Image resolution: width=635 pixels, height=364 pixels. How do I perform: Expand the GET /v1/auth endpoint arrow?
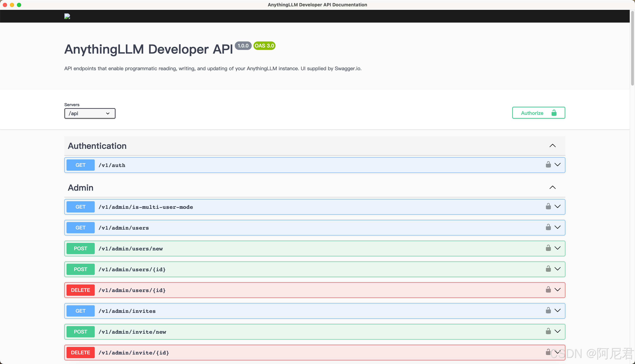click(558, 165)
